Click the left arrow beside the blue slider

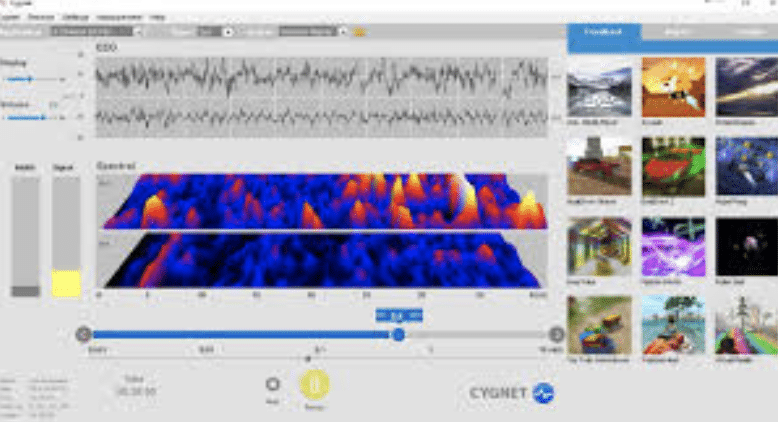(x=84, y=335)
